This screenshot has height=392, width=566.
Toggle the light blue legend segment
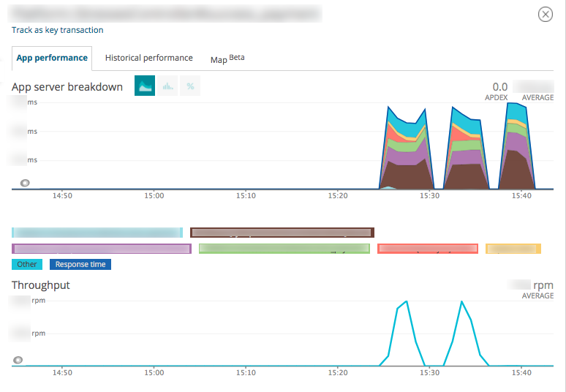[x=97, y=233]
